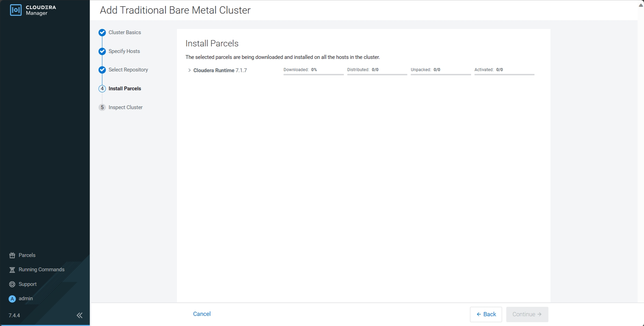Open the Support menu in sidebar
Screen dimensions: 644x326
(28, 284)
